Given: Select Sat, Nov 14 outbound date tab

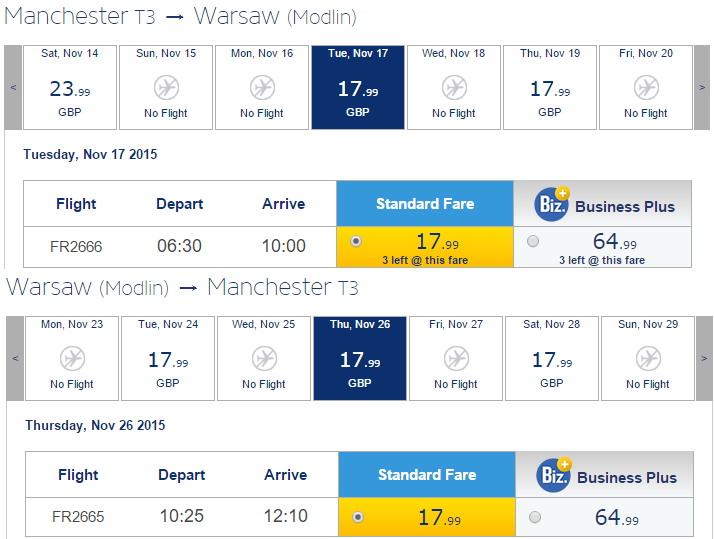Looking at the screenshot, I should [70, 88].
